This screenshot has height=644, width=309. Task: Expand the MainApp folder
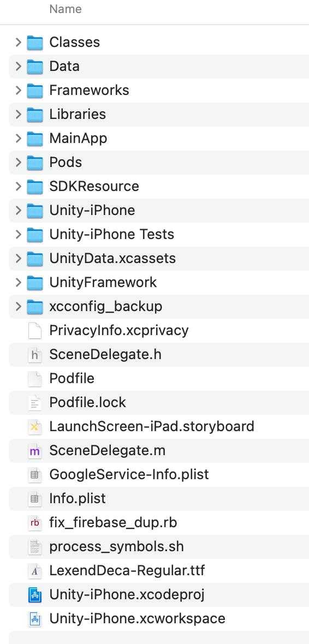click(18, 139)
